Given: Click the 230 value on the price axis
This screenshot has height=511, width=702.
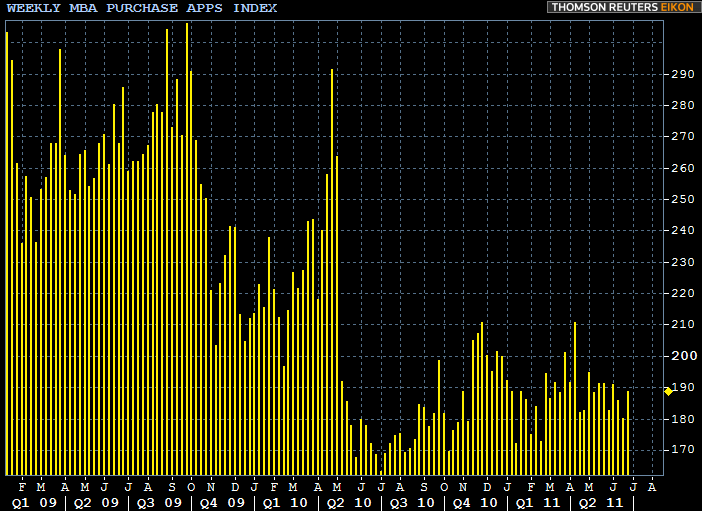Looking at the screenshot, I should (683, 262).
